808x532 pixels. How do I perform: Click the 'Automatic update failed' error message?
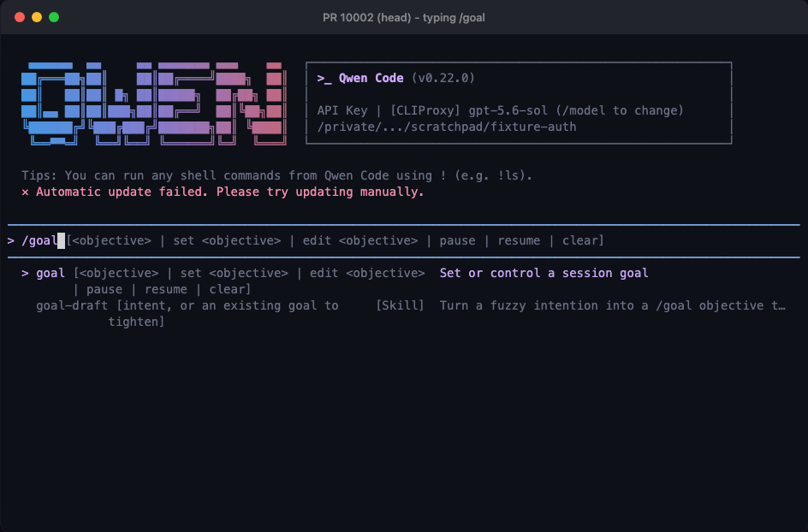[230, 192]
